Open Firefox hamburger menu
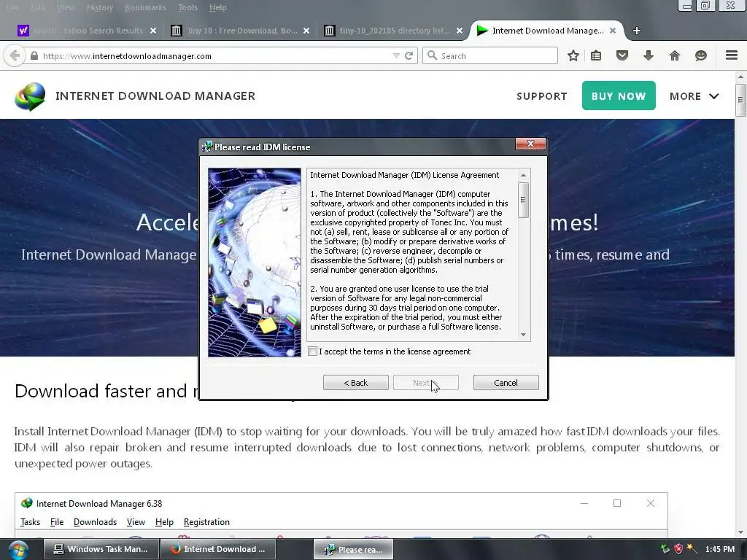 [732, 55]
